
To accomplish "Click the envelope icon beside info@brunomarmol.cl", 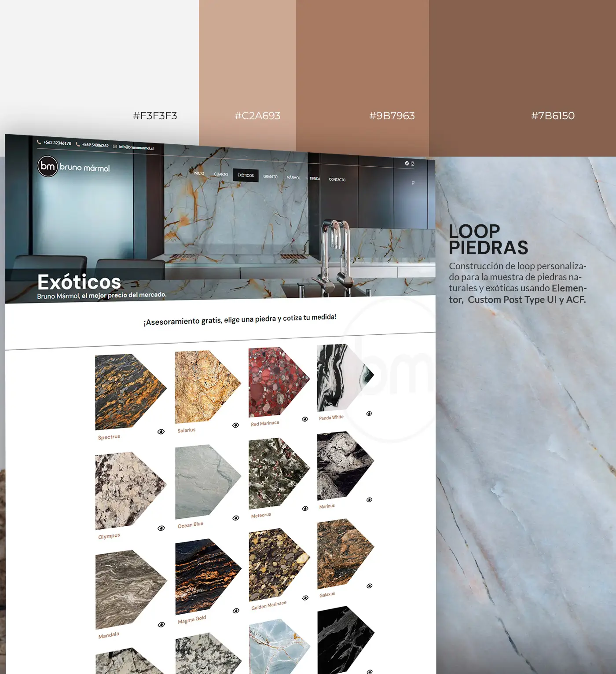I will [x=115, y=146].
